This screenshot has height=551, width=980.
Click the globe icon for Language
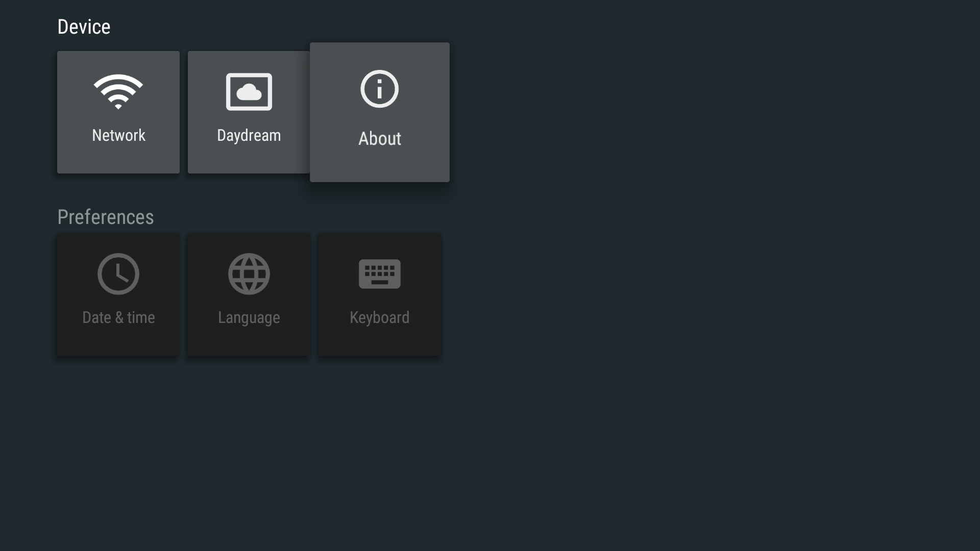point(249,274)
